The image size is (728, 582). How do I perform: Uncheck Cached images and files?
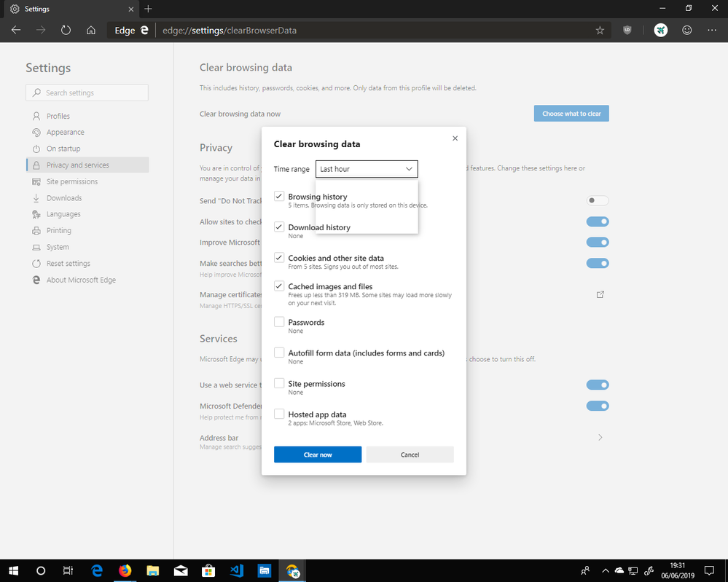click(x=279, y=286)
